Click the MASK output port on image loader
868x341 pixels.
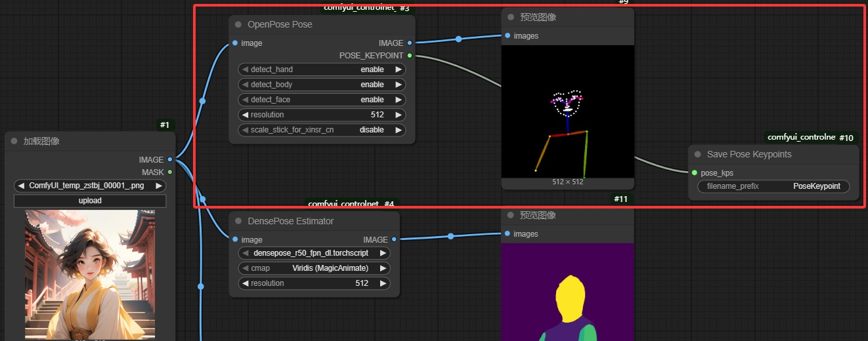coord(170,172)
